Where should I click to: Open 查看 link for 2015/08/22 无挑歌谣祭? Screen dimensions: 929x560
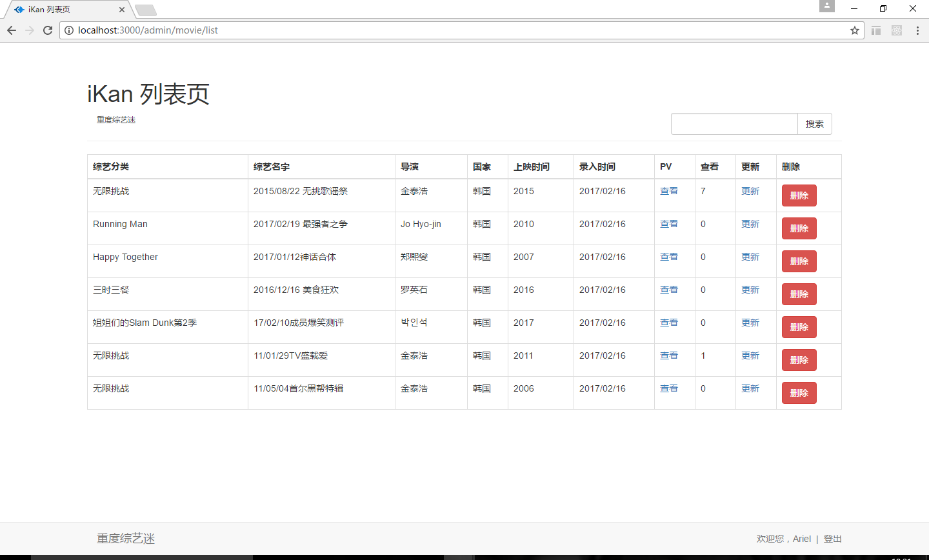point(669,191)
